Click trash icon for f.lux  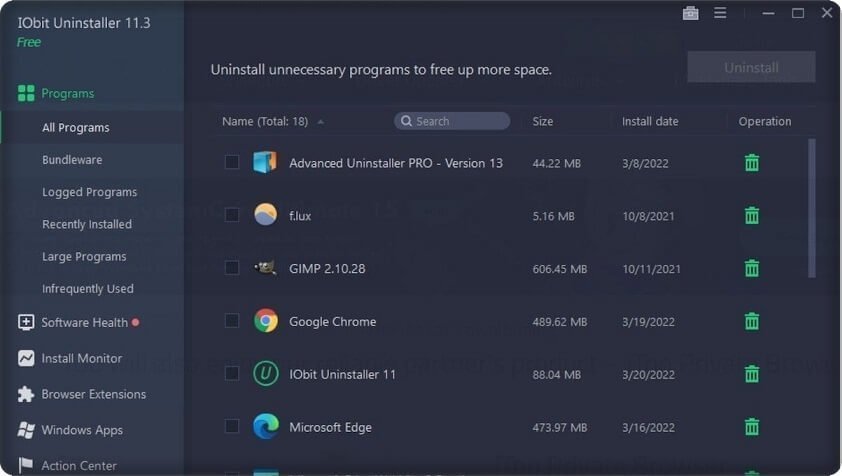click(752, 215)
